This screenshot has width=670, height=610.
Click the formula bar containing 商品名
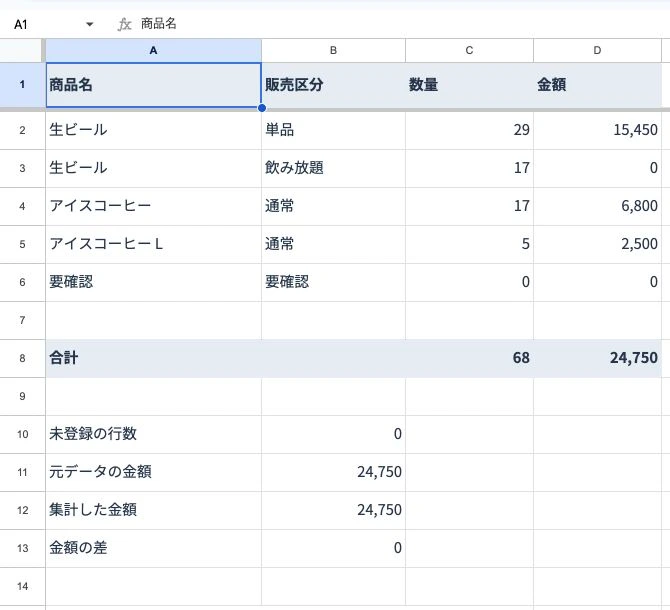402,24
